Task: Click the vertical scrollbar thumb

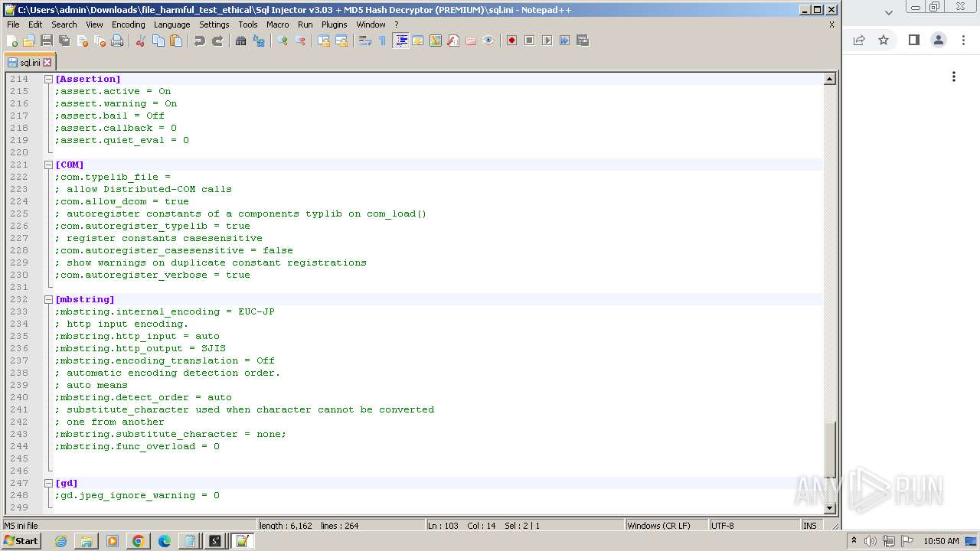Action: point(829,449)
